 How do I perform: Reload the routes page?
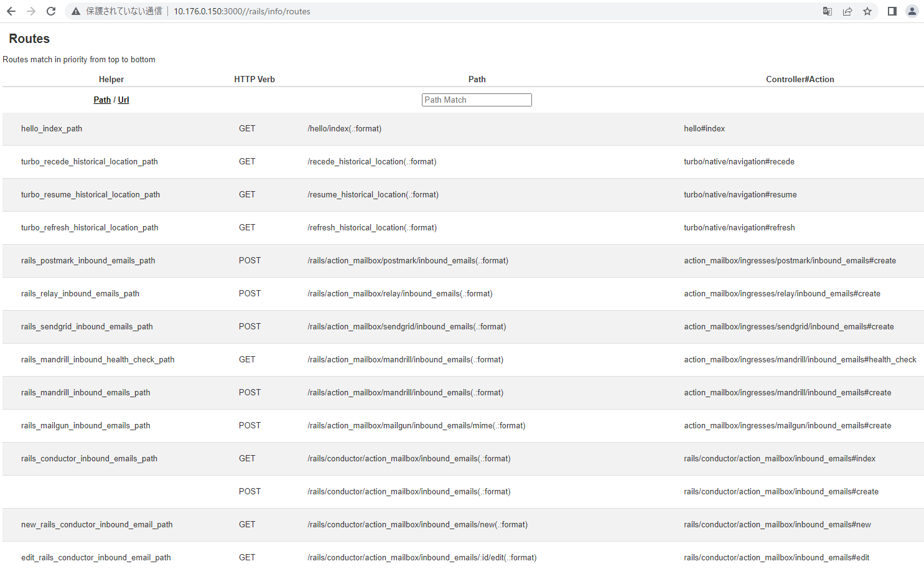pyautogui.click(x=51, y=11)
